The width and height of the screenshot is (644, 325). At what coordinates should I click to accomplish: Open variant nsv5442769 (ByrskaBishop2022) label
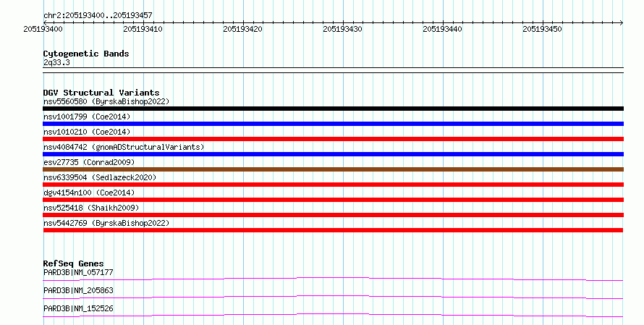pos(106,223)
